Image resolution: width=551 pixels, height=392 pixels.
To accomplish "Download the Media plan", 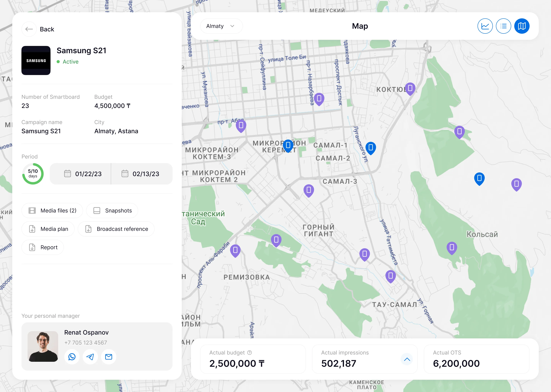I will [x=48, y=229].
